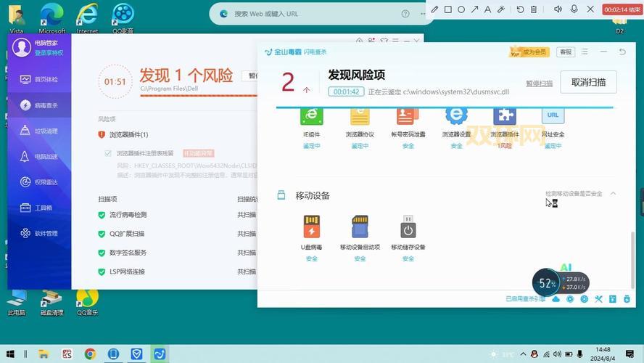Open 工具箱 in the 电脑管家 sidebar
This screenshot has width=644, height=363.
pyautogui.click(x=39, y=208)
